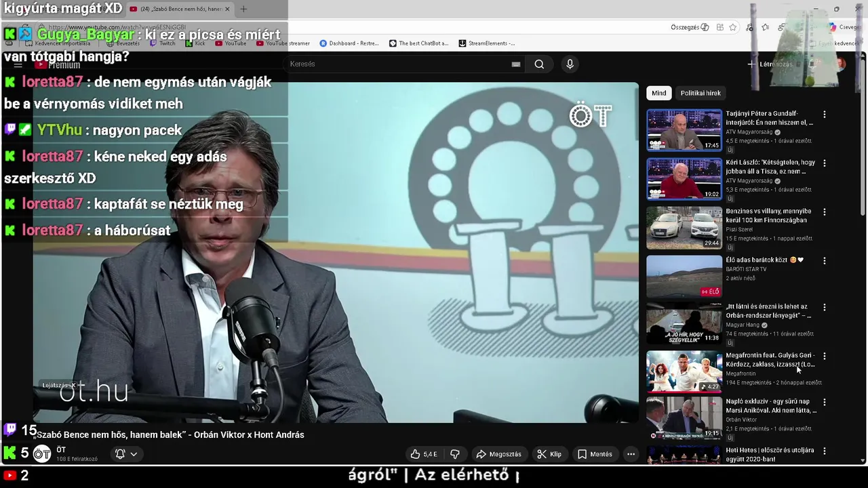Open the ÉLŐ live stream thumbnail

pos(684,276)
